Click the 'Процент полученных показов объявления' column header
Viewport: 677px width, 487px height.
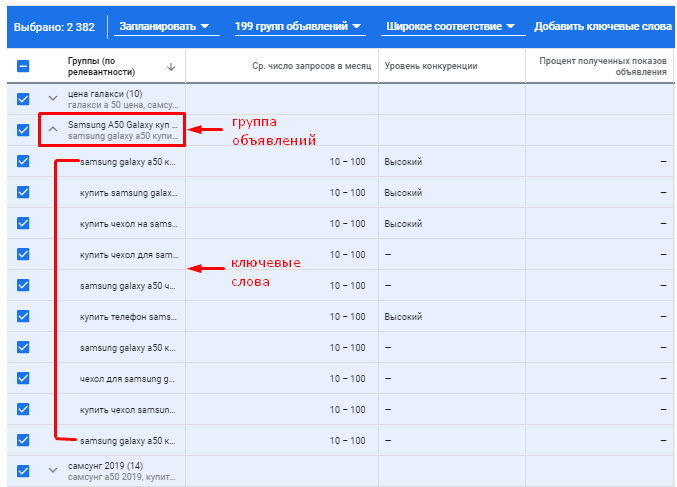click(x=602, y=67)
